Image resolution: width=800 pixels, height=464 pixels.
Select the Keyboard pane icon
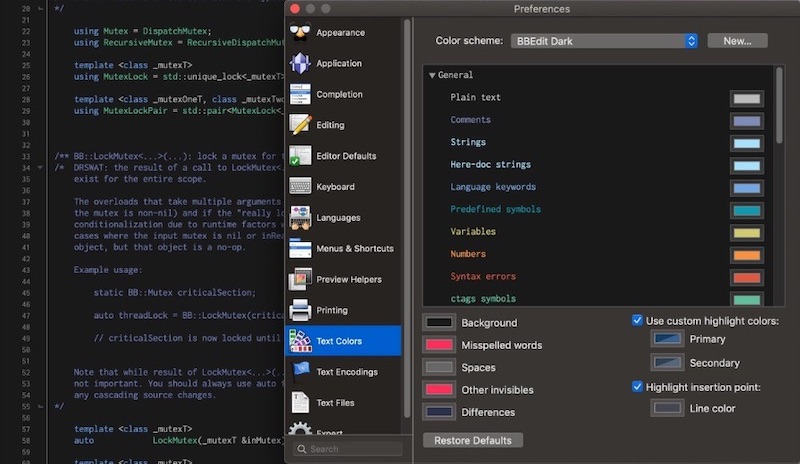click(x=300, y=187)
